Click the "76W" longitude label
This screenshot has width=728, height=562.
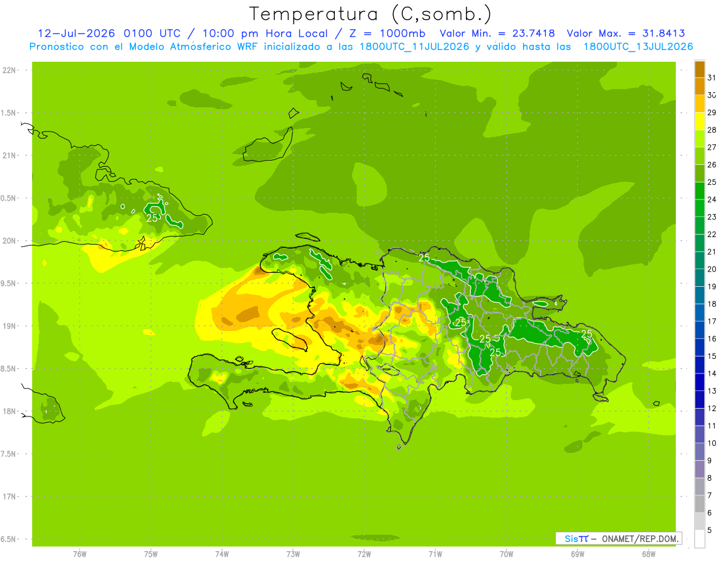pyautogui.click(x=79, y=554)
